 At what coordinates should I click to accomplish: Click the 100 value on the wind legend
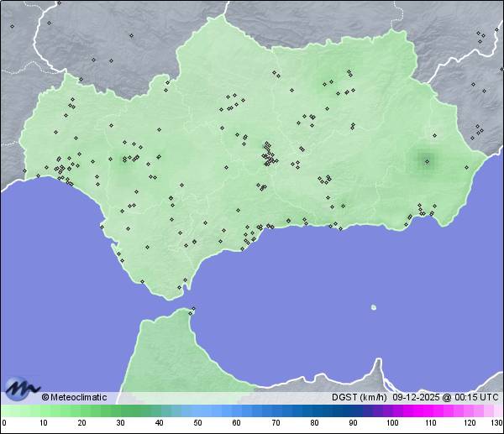click(391, 423)
